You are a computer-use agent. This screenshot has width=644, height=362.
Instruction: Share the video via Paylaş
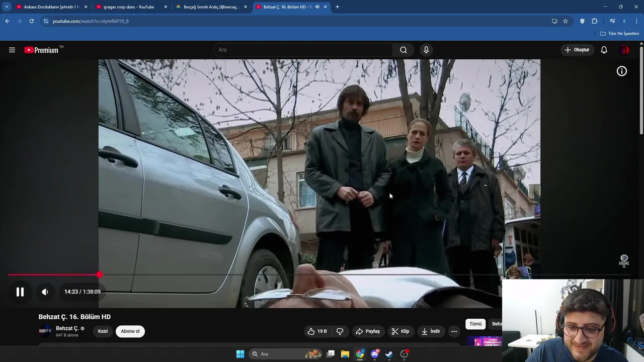368,331
